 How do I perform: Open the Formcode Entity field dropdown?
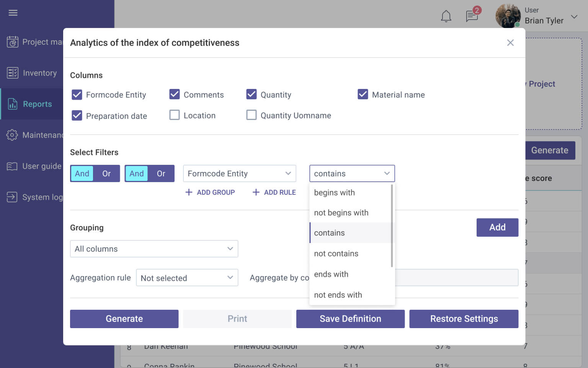pos(240,174)
